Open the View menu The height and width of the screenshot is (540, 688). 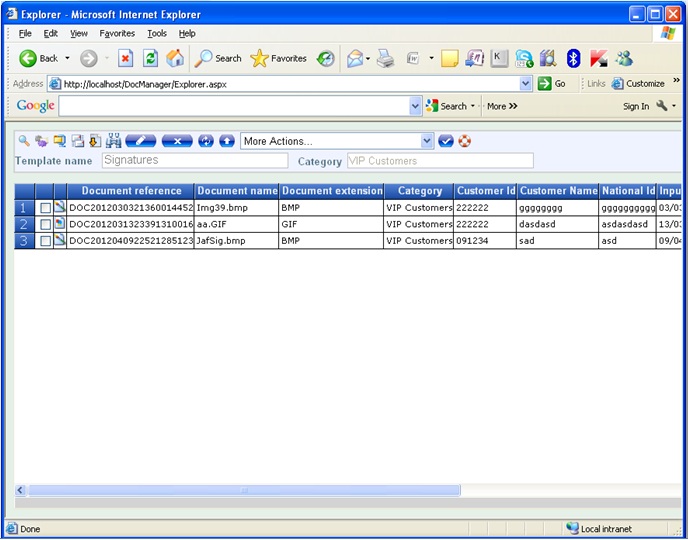[x=79, y=33]
